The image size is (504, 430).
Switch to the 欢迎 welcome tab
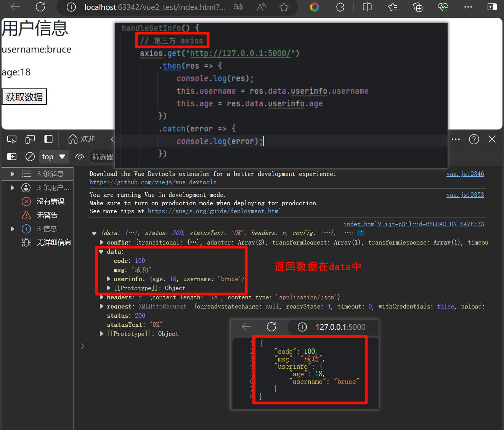click(x=82, y=139)
